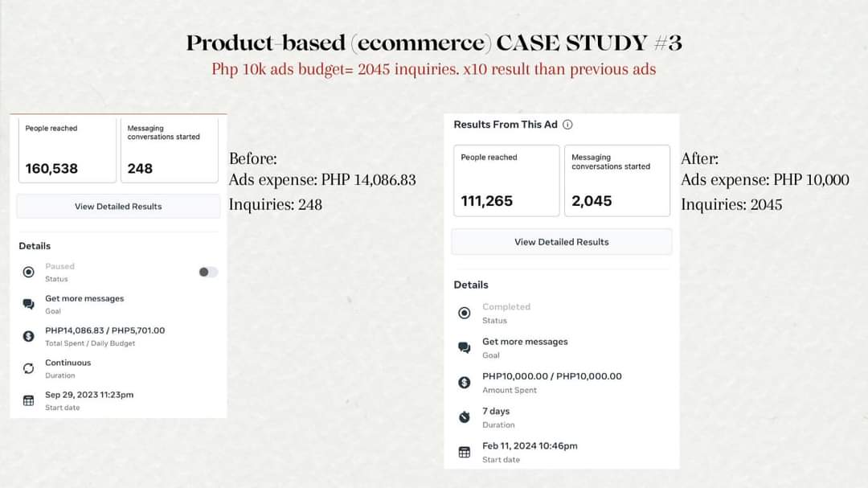
Task: Click the dollar icon beside PHP10,000.00 amount spent
Action: point(464,383)
